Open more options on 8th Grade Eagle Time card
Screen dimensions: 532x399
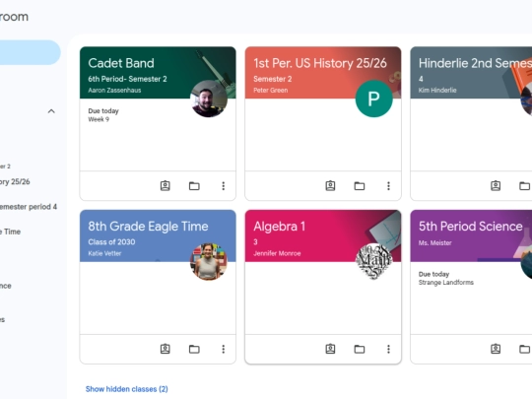coord(224,349)
